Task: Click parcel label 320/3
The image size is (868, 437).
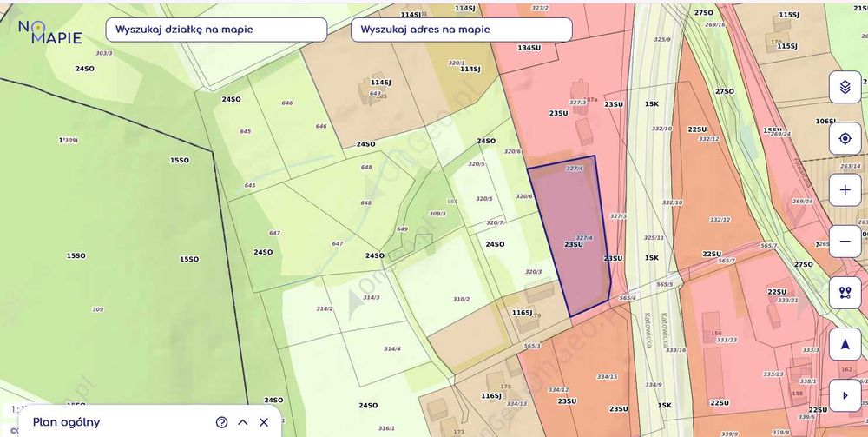Action: (x=533, y=272)
